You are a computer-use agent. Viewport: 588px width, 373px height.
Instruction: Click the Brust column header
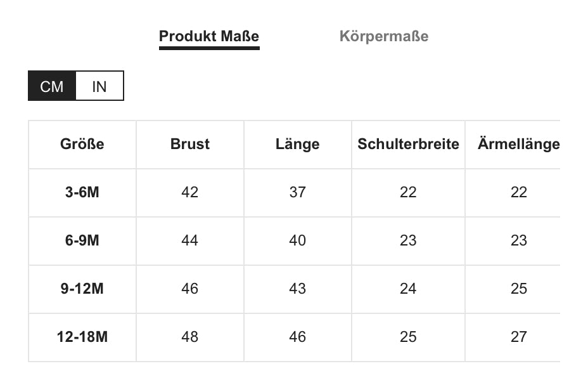tap(189, 144)
